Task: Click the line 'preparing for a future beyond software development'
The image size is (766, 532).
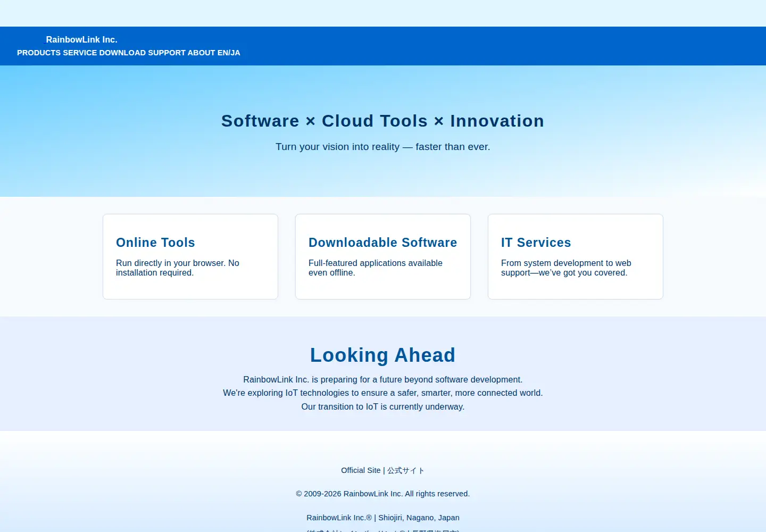Action: coord(383,379)
